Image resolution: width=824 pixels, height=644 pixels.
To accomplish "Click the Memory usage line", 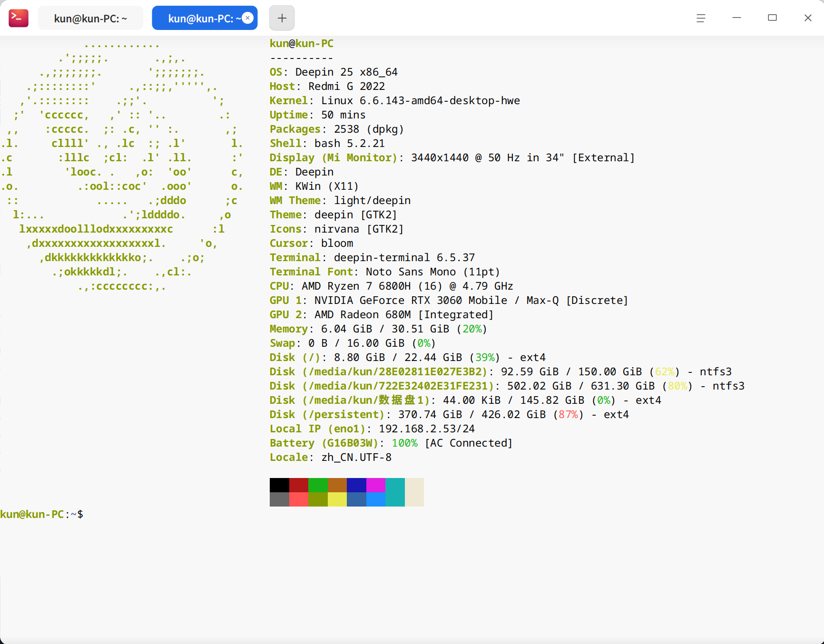I will point(379,329).
